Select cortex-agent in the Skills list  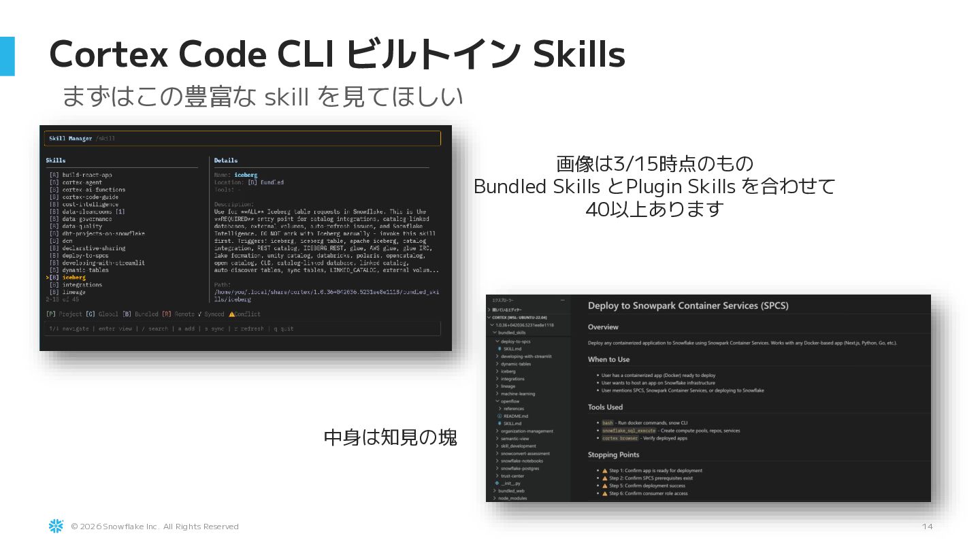pos(76,182)
